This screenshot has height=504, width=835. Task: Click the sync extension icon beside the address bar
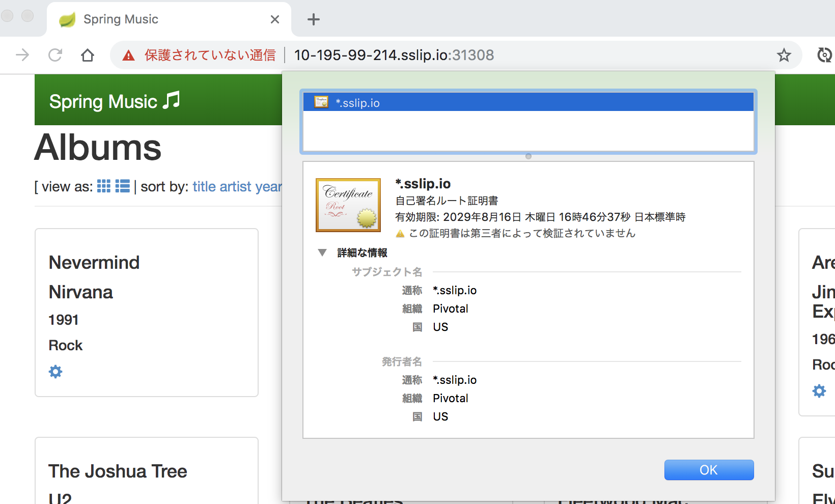[x=824, y=55]
